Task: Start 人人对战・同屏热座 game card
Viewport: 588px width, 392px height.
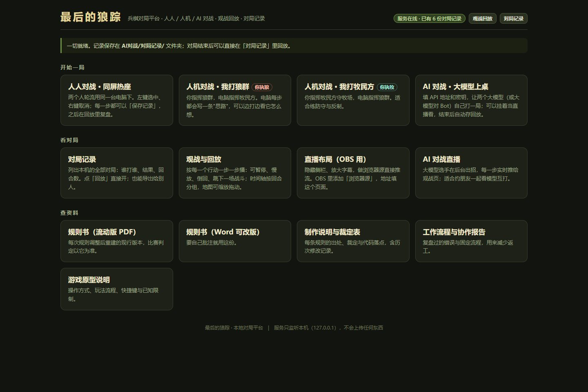Action: [117, 100]
